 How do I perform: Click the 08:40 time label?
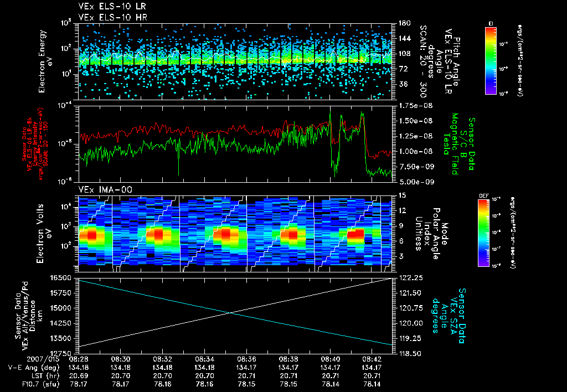coord(331,359)
